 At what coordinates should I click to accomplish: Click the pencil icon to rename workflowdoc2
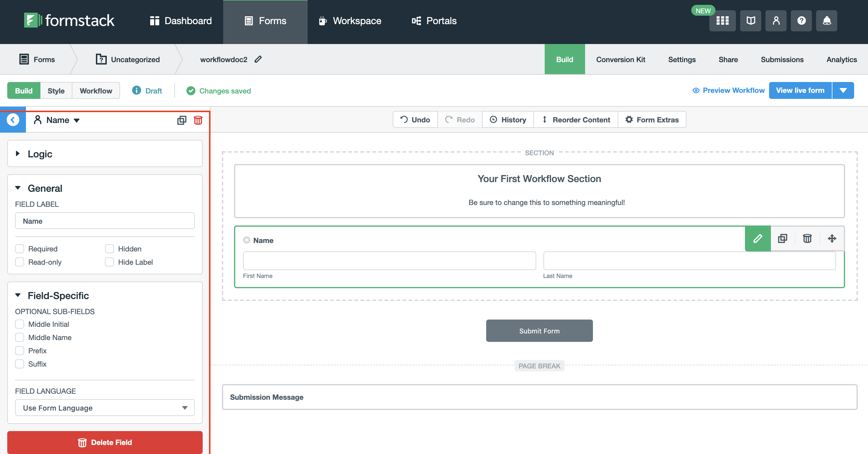(258, 59)
